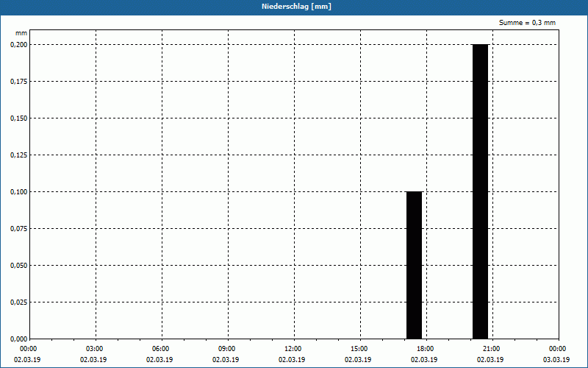Click the precipitation bar reaching 0,100 mm
Screen dimensions: 588x368
[x=415, y=265]
